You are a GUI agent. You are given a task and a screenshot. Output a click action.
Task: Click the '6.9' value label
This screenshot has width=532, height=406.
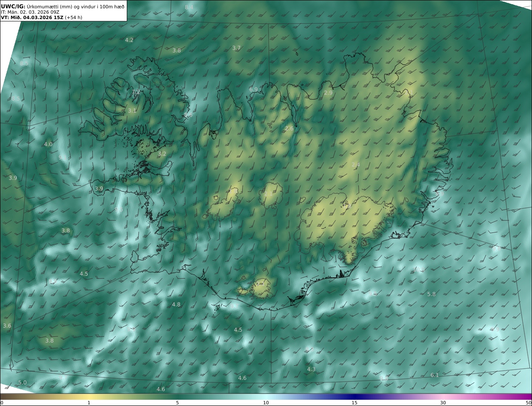click(x=254, y=90)
